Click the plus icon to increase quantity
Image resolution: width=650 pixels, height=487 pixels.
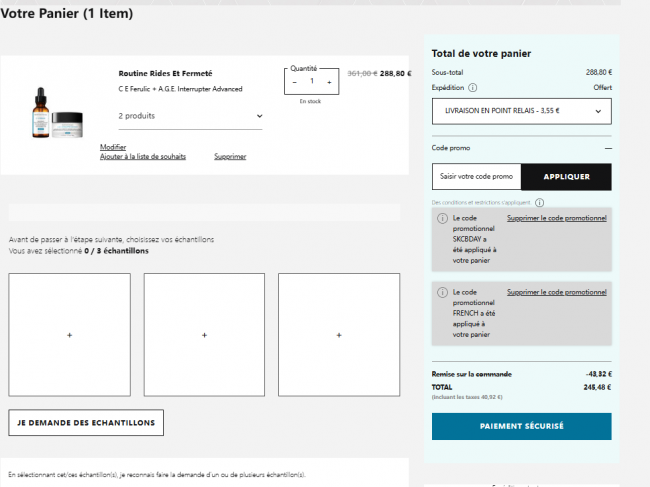pos(329,82)
